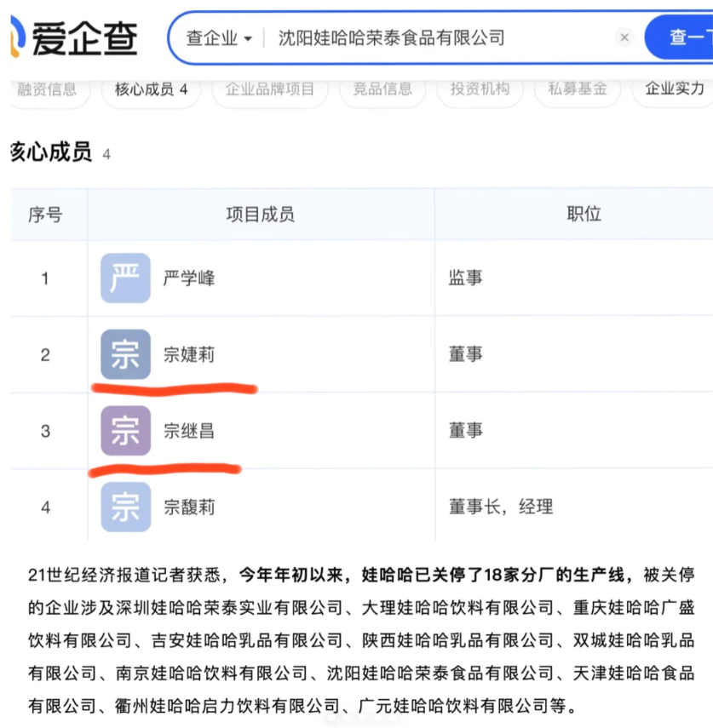Click row number 4 in the table

coord(45,507)
